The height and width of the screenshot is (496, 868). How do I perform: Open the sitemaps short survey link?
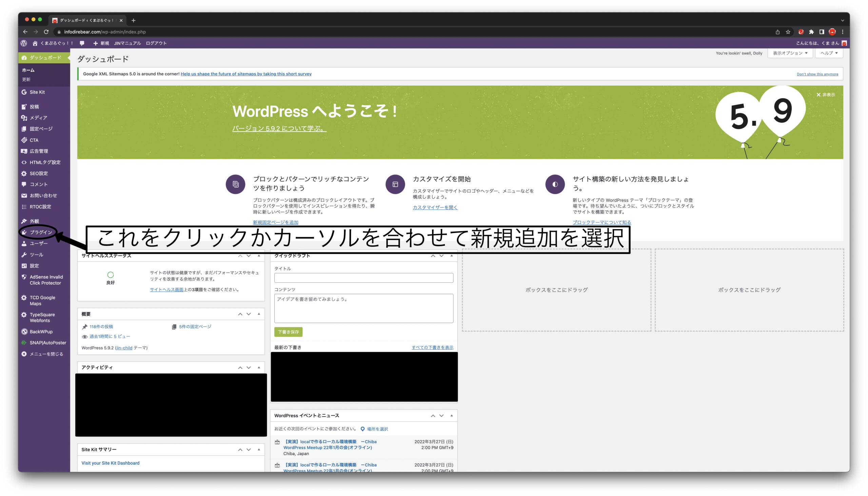pos(246,74)
